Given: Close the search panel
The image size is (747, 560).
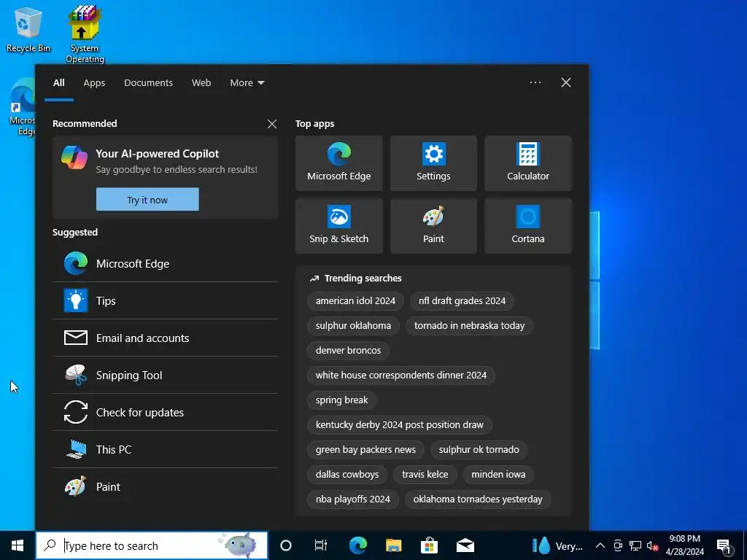Looking at the screenshot, I should (x=566, y=82).
